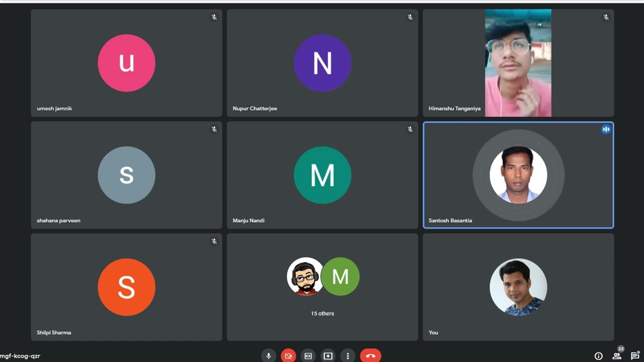Select Shilpi Sharma's orange S avatar
The height and width of the screenshot is (362, 644).
[x=126, y=287]
